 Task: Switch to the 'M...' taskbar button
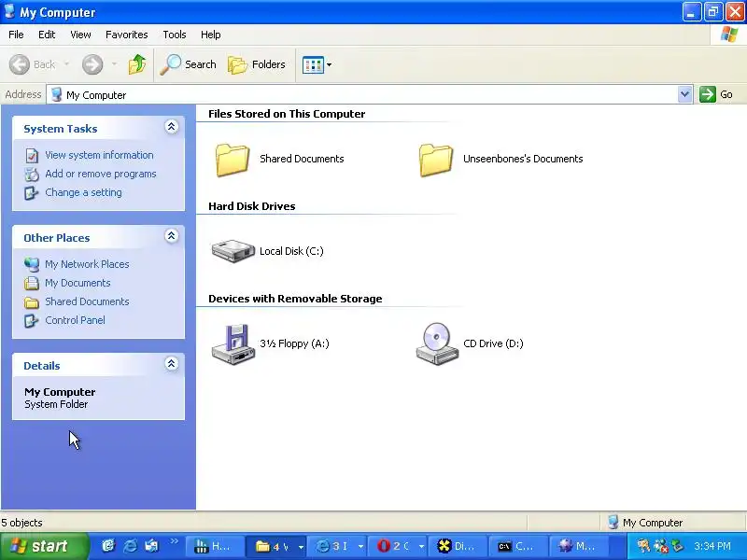pos(579,546)
